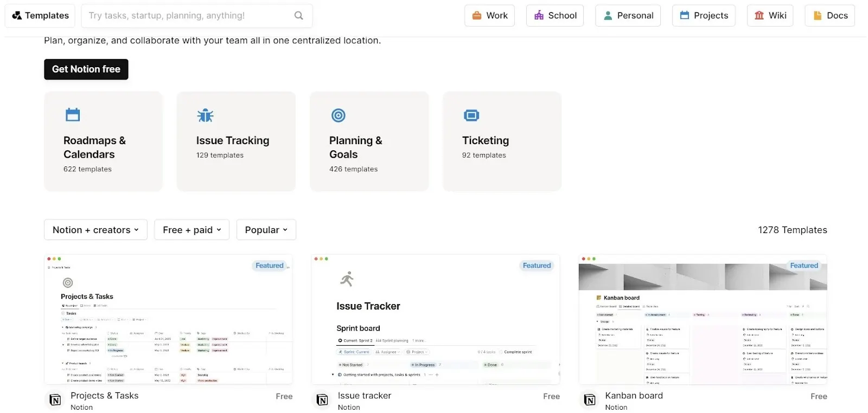Open the Roadmaps & Calendars category card

(x=103, y=141)
